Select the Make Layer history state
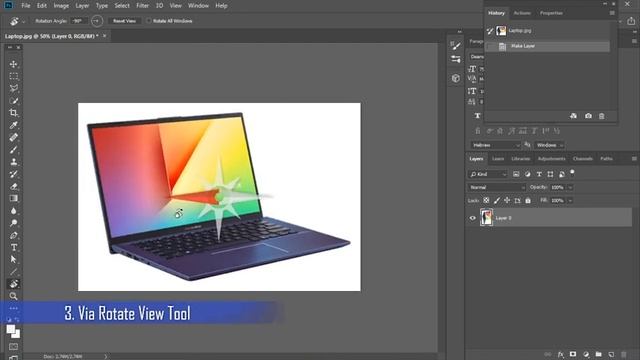 click(x=547, y=46)
